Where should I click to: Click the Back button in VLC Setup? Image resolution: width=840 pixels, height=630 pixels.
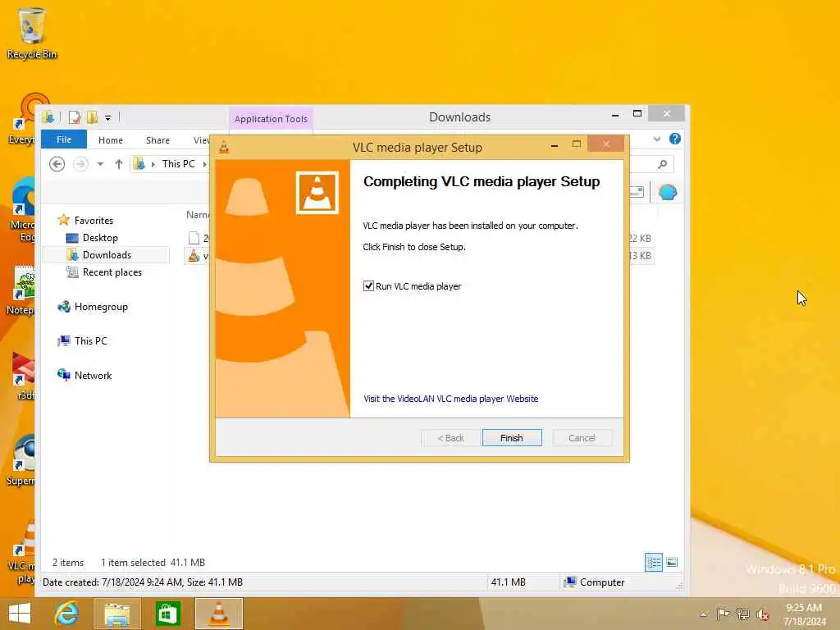(450, 438)
